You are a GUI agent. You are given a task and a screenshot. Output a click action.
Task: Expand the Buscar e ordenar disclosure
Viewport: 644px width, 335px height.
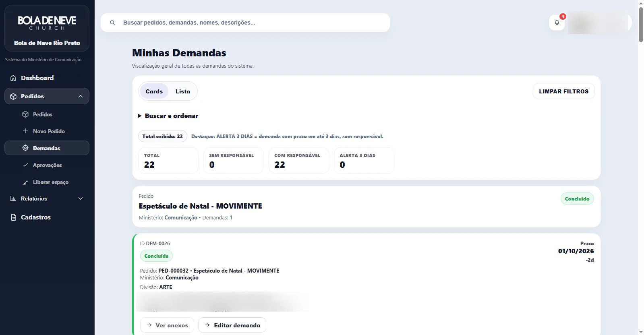coord(168,116)
